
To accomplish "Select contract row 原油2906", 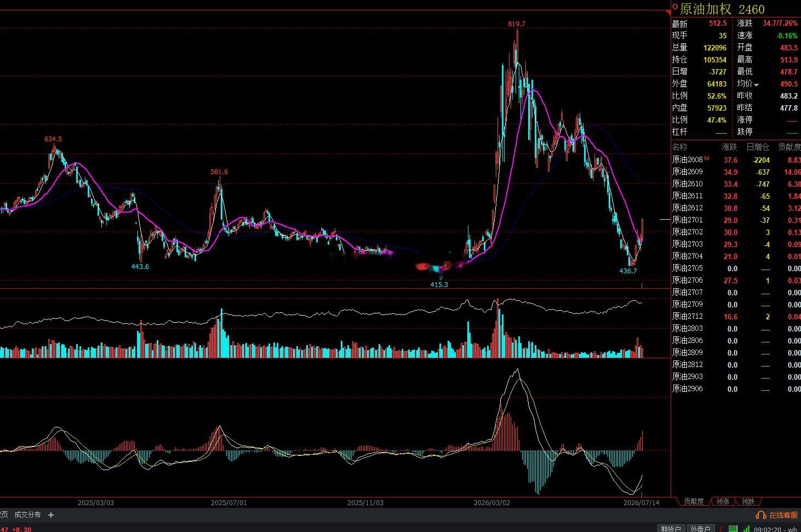I will click(736, 389).
